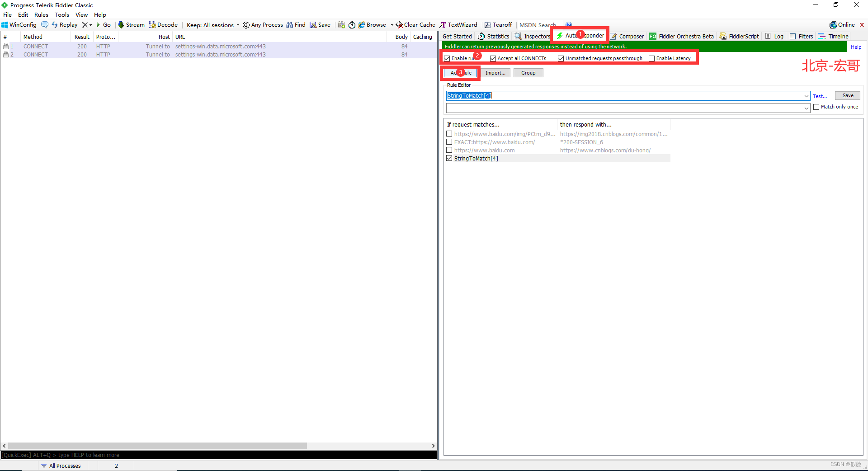Check Match only once option
Image resolution: width=868 pixels, height=471 pixels.
pyautogui.click(x=816, y=107)
